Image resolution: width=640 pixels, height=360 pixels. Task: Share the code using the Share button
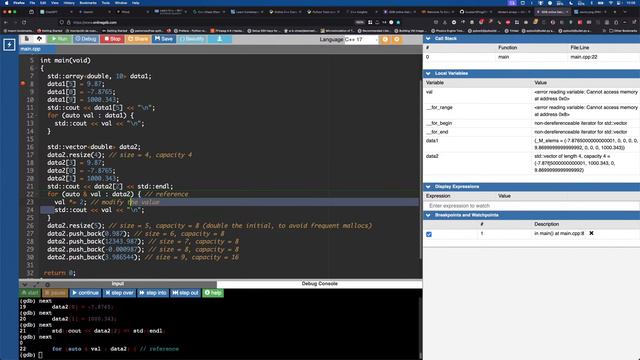coord(138,39)
